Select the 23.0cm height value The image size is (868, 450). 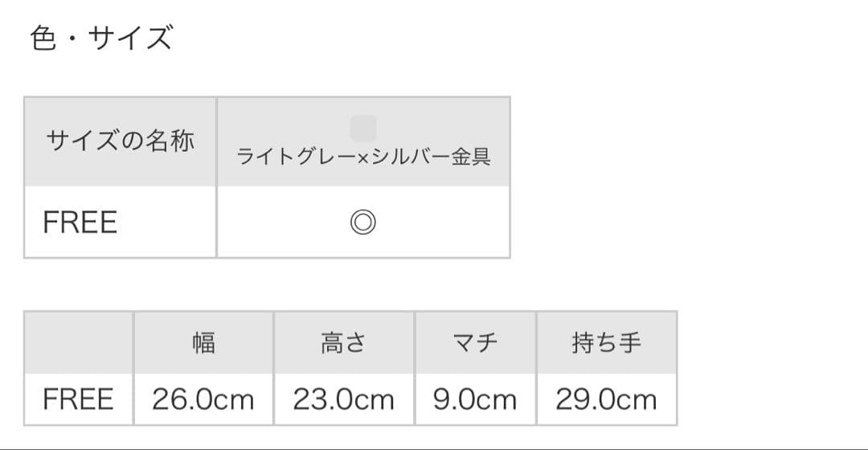[343, 399]
